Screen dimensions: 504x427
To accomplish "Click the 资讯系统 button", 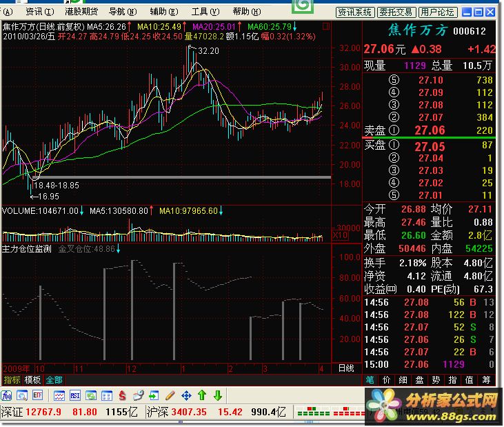I will click(x=355, y=12).
